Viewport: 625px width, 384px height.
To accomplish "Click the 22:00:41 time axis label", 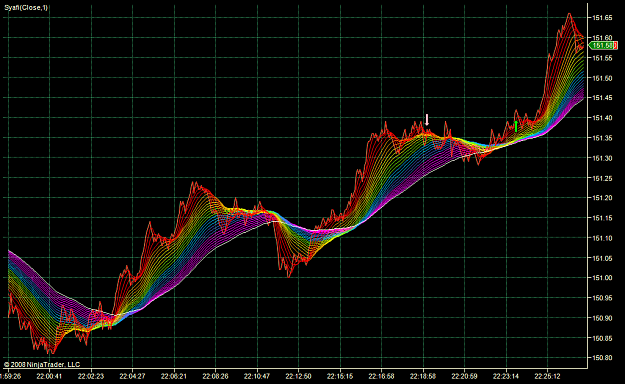I will click(x=49, y=376).
